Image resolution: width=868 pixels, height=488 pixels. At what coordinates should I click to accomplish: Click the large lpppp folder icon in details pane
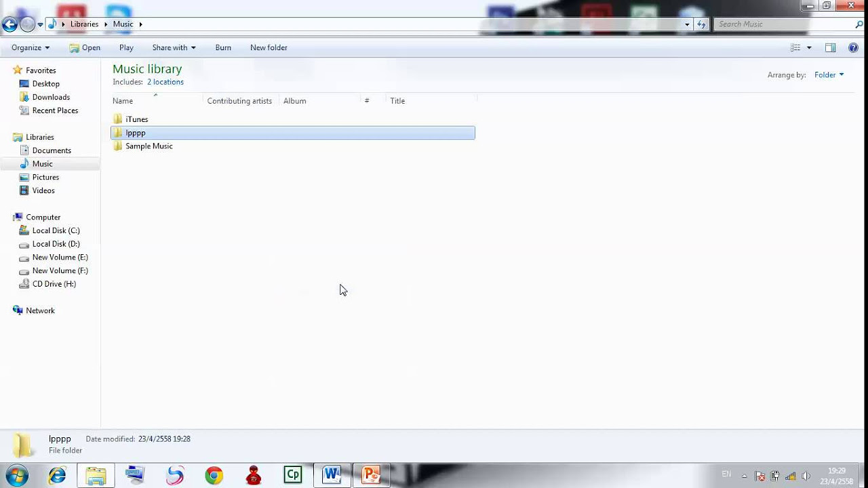coord(22,445)
